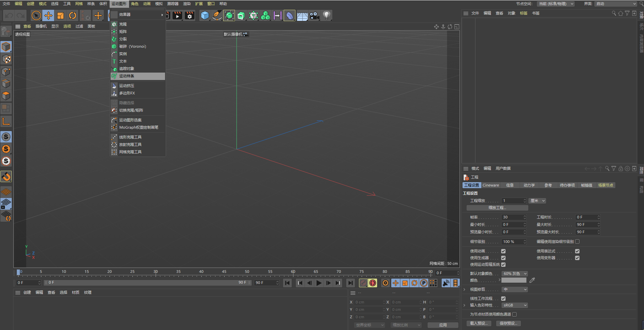Open the 效果器 submenu
Viewport: 644px width, 330px height.
(138, 14)
